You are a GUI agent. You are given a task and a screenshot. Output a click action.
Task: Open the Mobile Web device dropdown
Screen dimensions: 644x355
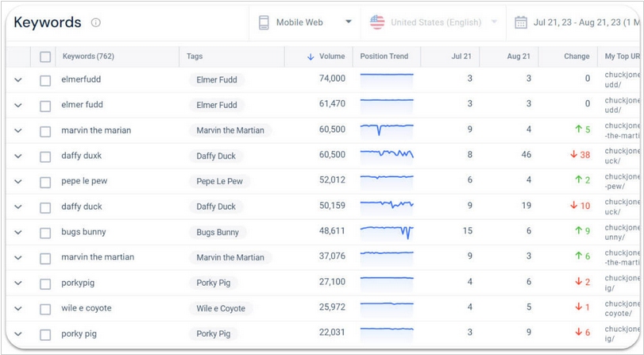coord(306,22)
